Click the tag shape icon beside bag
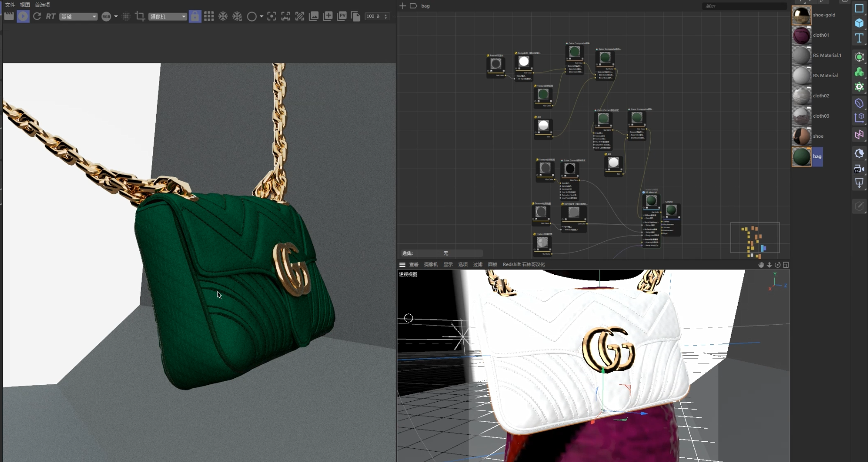868x462 pixels. pyautogui.click(x=414, y=6)
